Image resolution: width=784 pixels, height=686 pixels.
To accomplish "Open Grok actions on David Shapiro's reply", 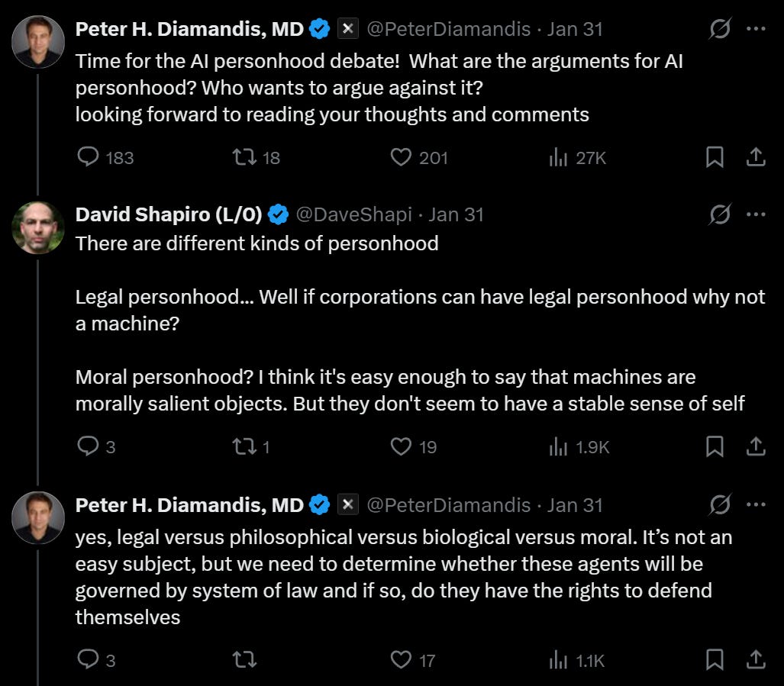I will pyautogui.click(x=718, y=214).
